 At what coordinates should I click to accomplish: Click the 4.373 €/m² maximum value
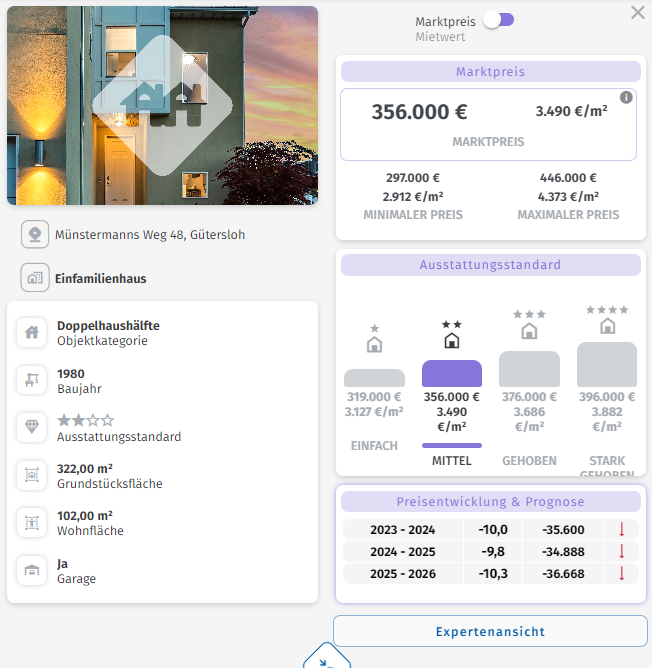click(568, 196)
